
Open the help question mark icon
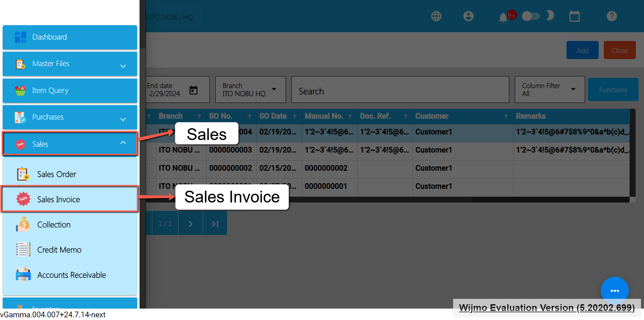pyautogui.click(x=611, y=16)
